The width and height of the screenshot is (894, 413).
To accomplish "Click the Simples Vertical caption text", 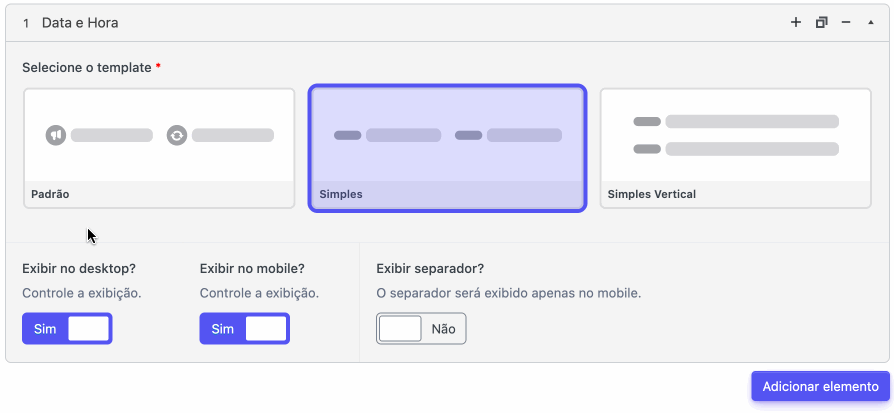I will point(652,194).
